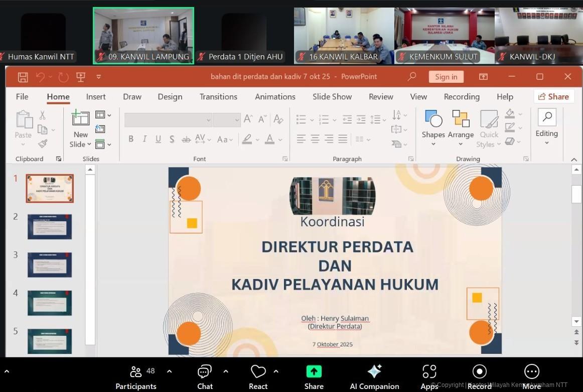The width and height of the screenshot is (583, 392).
Task: Toggle Italic text formatting
Action: (144, 139)
